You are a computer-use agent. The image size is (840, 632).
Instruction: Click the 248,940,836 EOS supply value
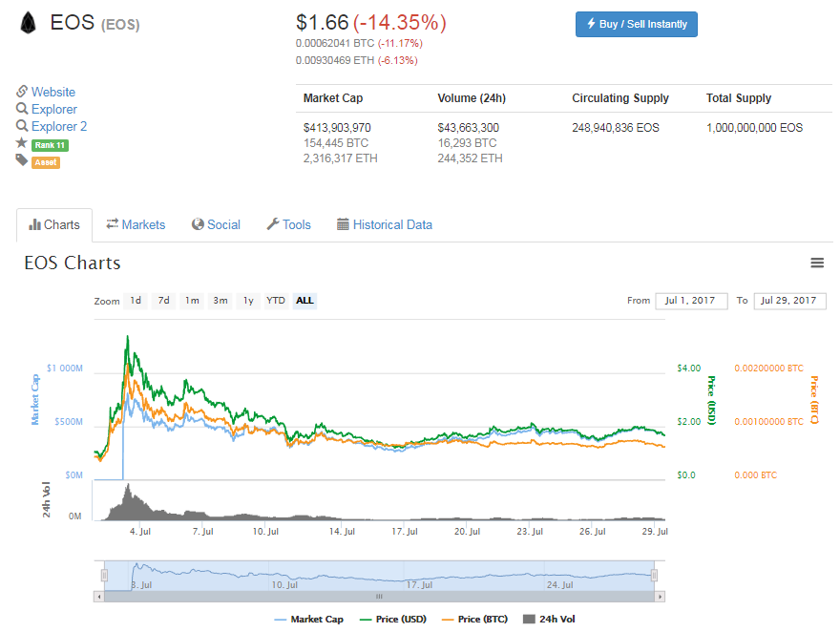tap(616, 128)
